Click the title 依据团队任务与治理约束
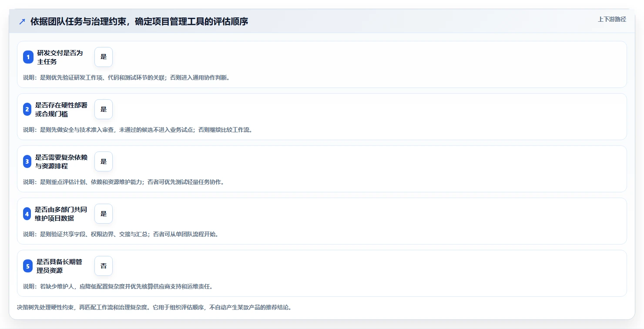This screenshot has width=644, height=329. click(x=139, y=22)
